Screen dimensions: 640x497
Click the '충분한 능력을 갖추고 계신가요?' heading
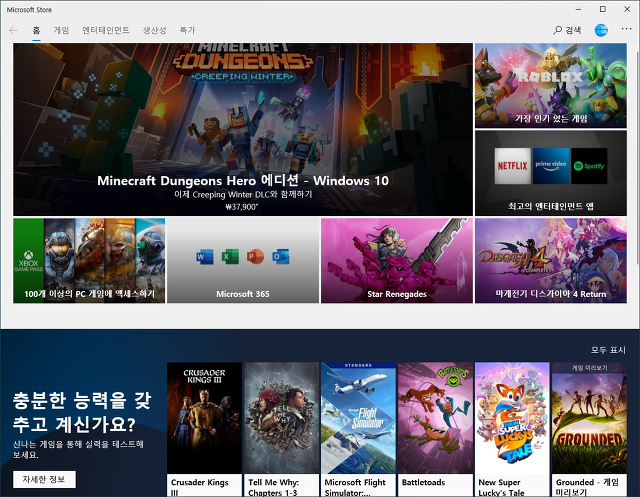pos(82,413)
